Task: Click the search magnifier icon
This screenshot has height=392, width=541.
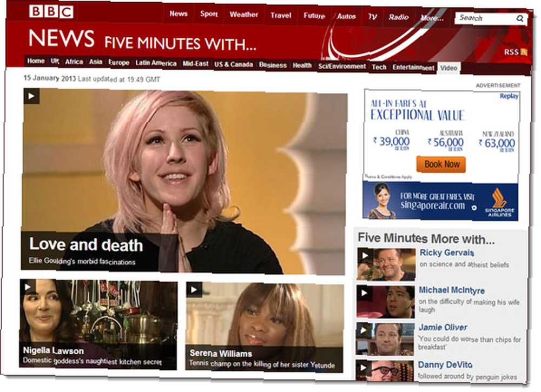Action: 519,18
